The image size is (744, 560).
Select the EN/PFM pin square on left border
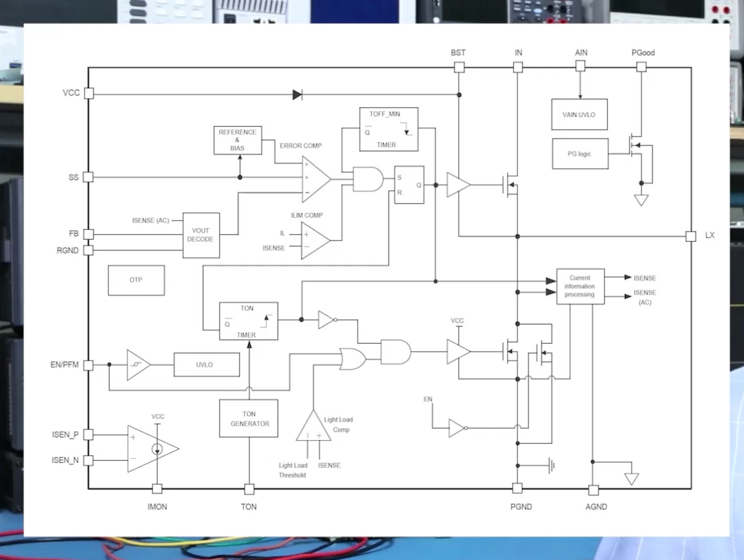click(x=88, y=365)
